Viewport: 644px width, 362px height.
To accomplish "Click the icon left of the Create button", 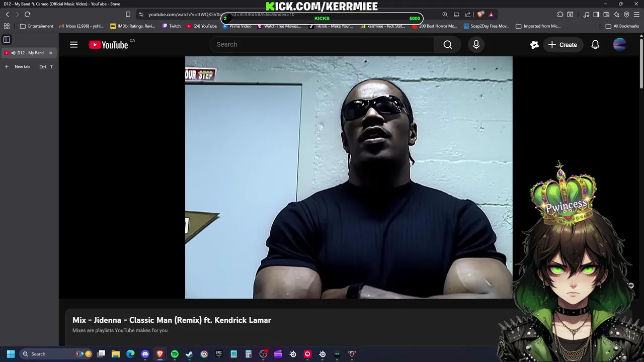I will [x=534, y=45].
